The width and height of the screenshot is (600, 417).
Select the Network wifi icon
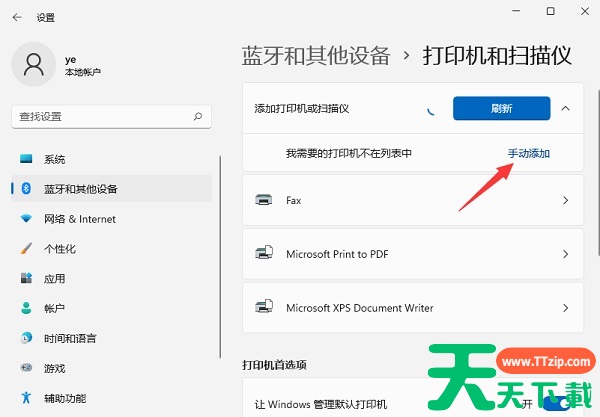coord(26,218)
